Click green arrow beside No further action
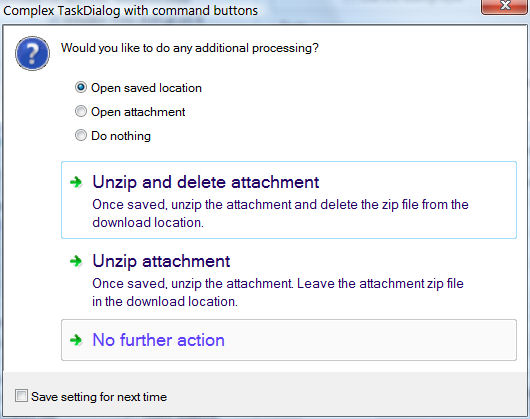Screen dimensions: 530x419 pos(76,340)
